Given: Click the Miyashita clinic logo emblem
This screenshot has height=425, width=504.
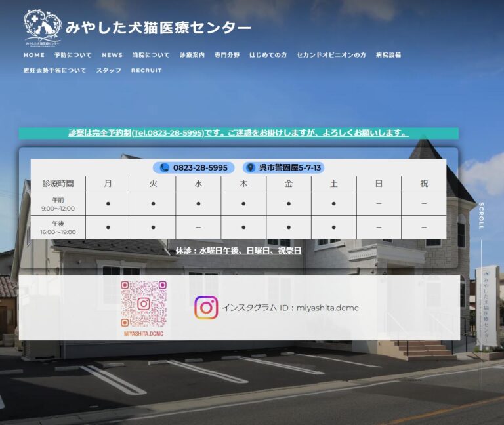Looking at the screenshot, I should 43,28.
